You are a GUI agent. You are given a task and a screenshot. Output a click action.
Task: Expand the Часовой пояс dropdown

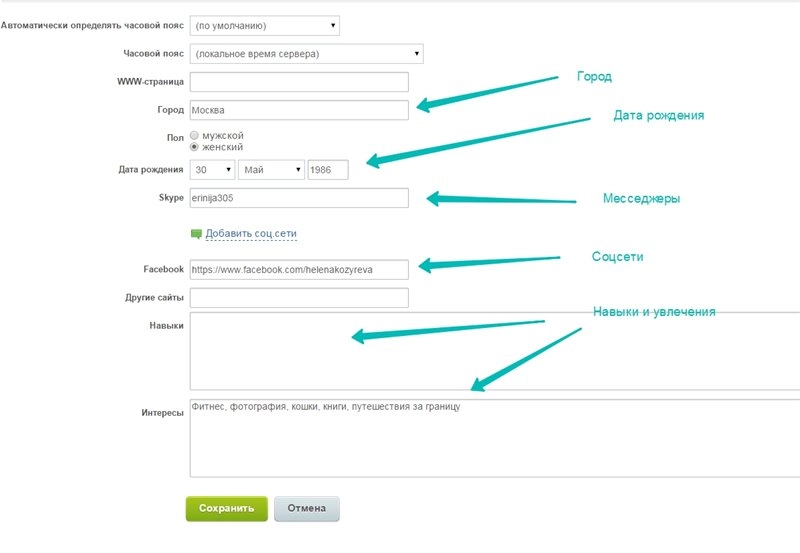coord(306,54)
